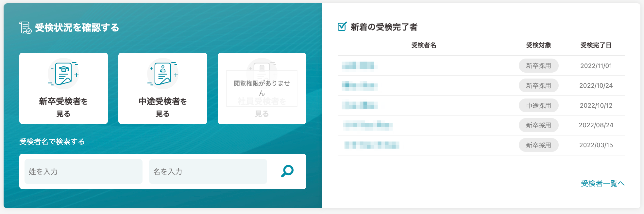Click the 受検完了日 column header
The image size is (644, 214).
click(596, 45)
